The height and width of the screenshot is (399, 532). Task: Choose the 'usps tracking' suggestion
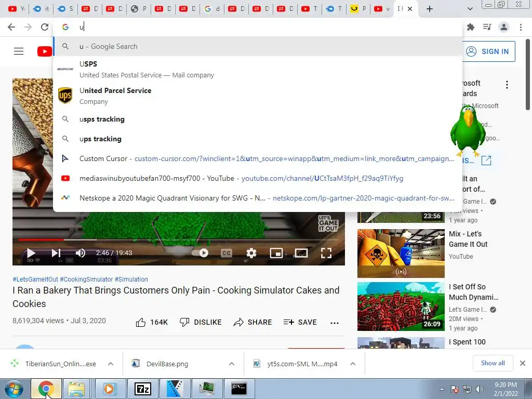(258, 119)
